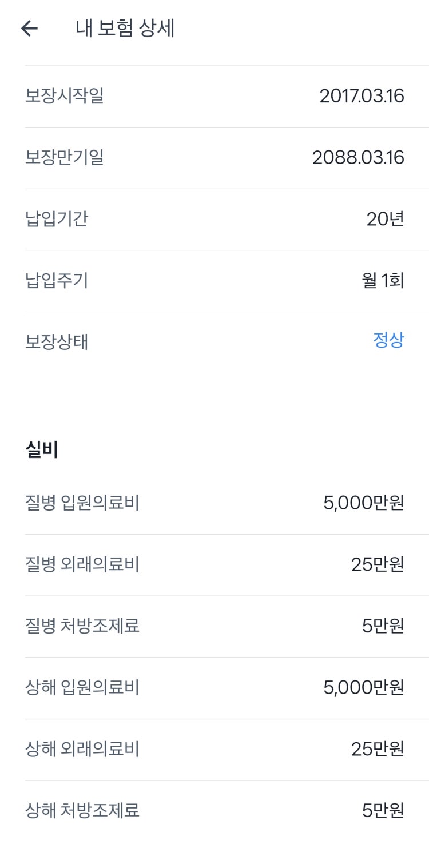Select the 보장시작일 label
The image size is (429, 868).
pyautogui.click(x=64, y=96)
